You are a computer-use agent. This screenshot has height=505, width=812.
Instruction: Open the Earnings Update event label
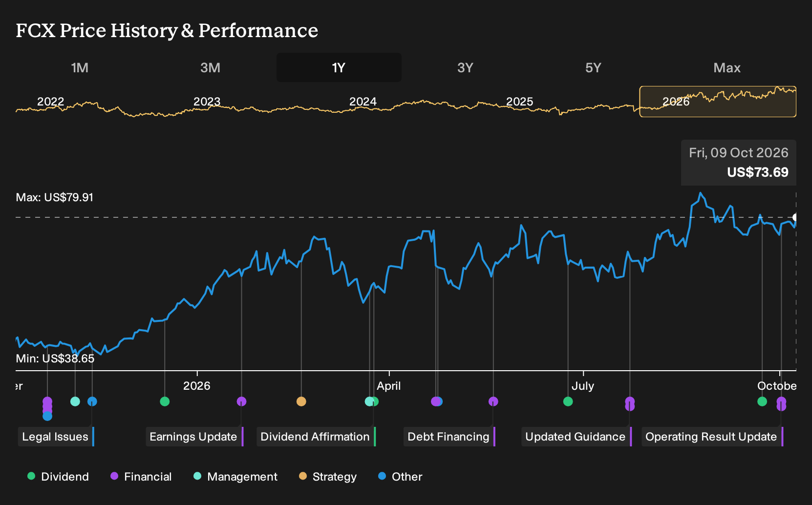tap(194, 437)
